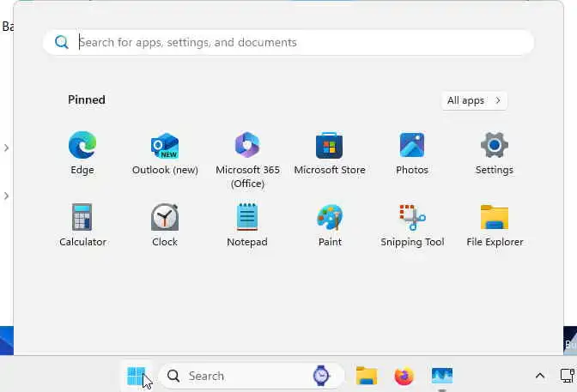Click the Start menu search magnifier icon
577x392 pixels.
tap(62, 42)
